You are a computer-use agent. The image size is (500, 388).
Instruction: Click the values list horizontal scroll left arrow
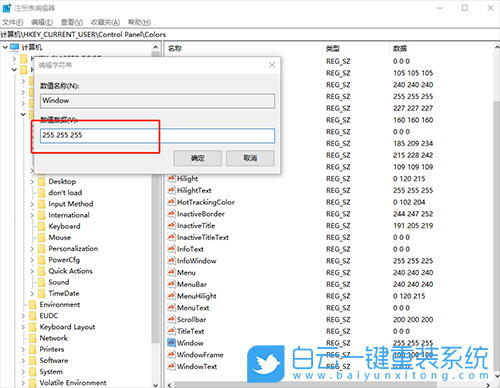170,385
